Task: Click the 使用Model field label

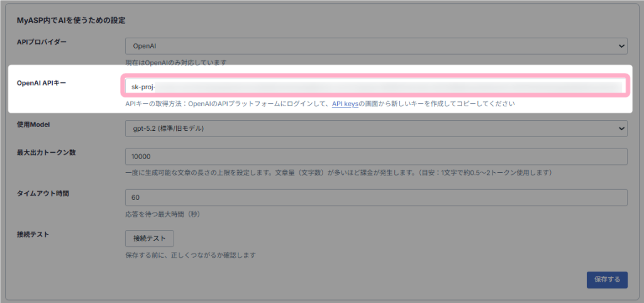Action: (33, 125)
